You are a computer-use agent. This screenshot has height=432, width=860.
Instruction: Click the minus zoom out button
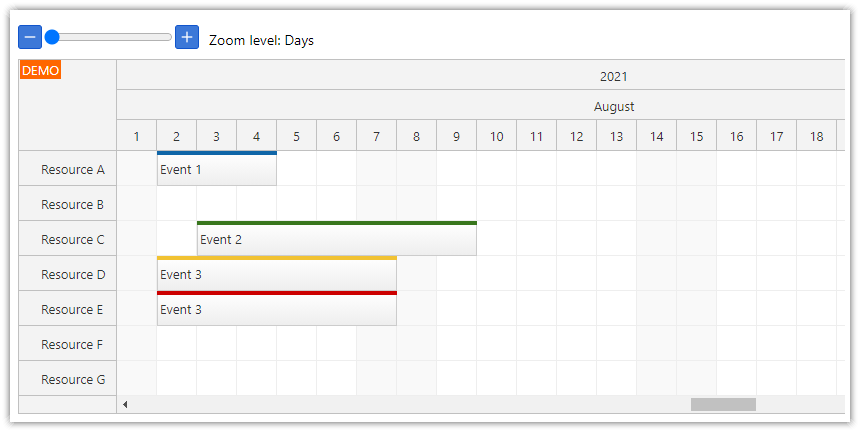[x=30, y=38]
